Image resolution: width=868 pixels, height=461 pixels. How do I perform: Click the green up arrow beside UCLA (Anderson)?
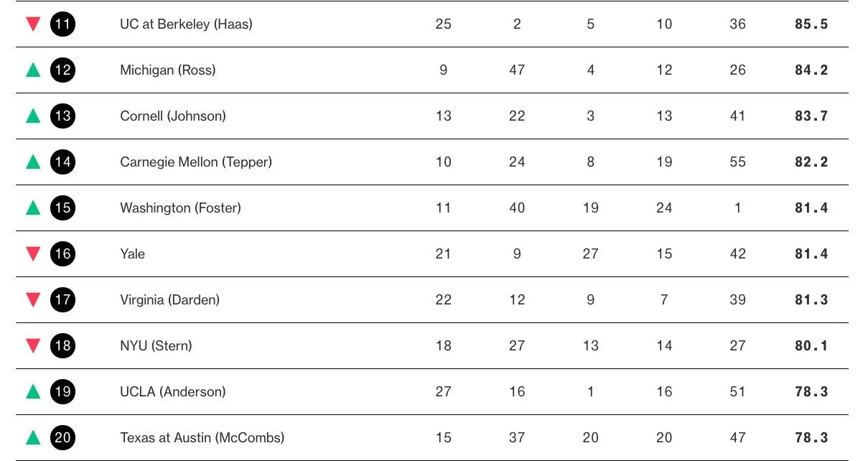click(x=32, y=391)
